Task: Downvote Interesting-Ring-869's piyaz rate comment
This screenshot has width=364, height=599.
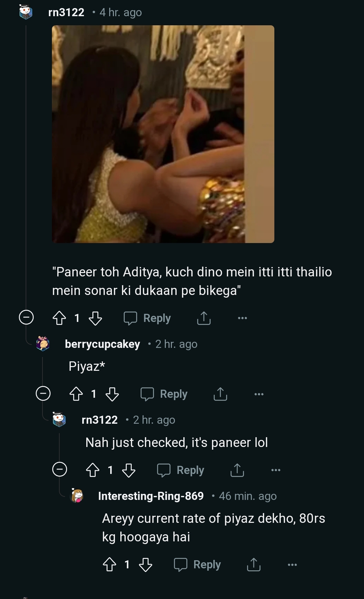Action: tap(145, 565)
